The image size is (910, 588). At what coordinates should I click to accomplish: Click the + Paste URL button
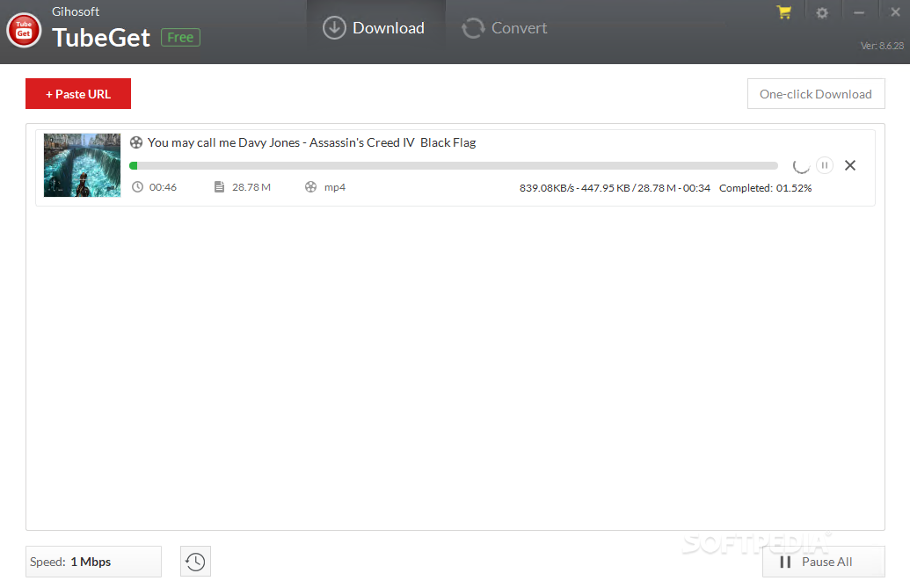(x=78, y=94)
